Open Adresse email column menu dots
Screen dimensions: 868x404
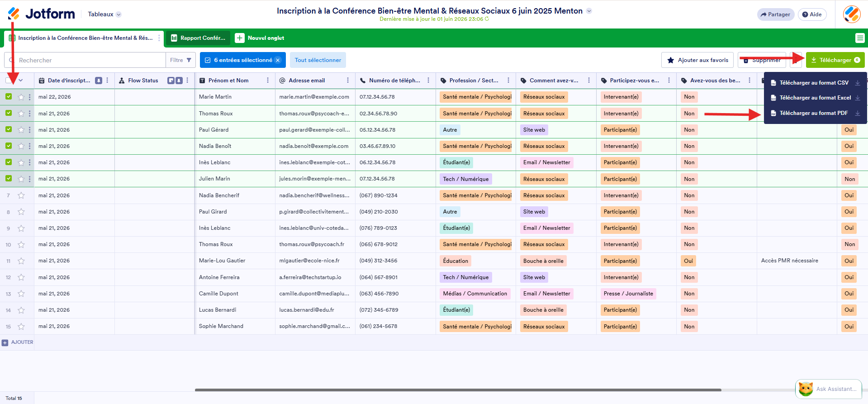point(348,81)
